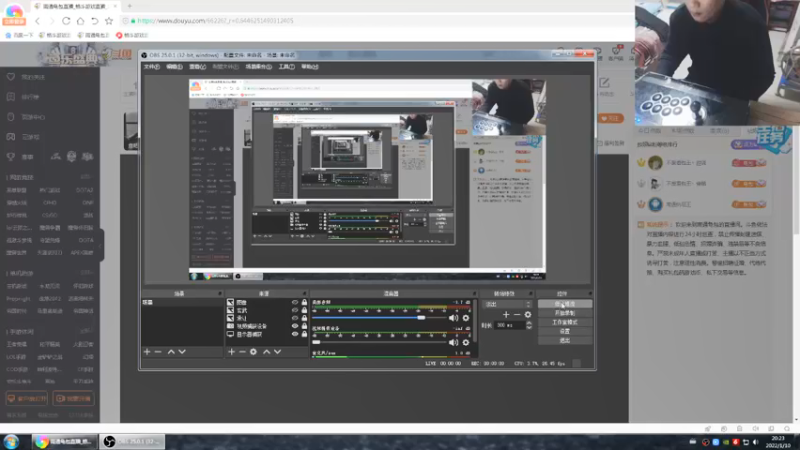Add a new source in Sources panel
This screenshot has height=450, width=800.
pos(231,352)
